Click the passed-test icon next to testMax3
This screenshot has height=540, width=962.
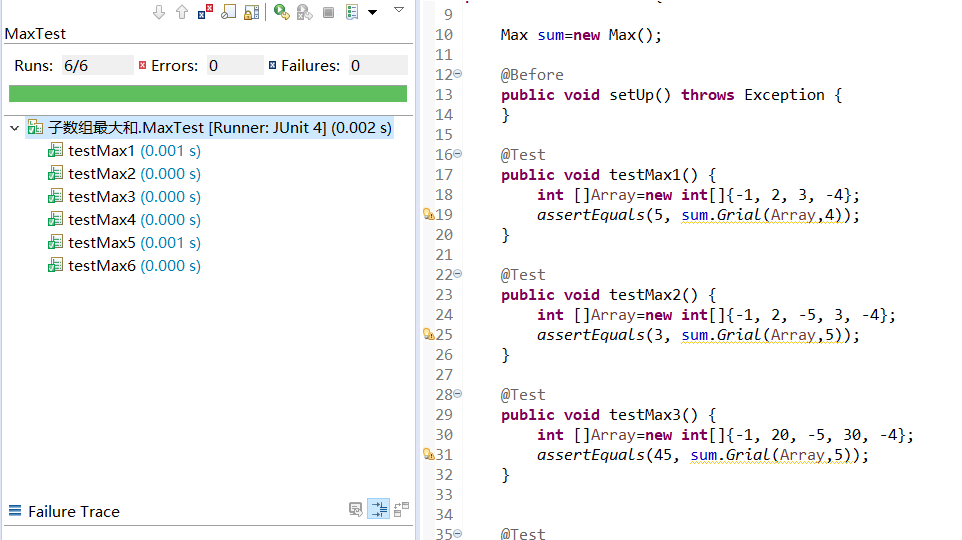coord(55,196)
